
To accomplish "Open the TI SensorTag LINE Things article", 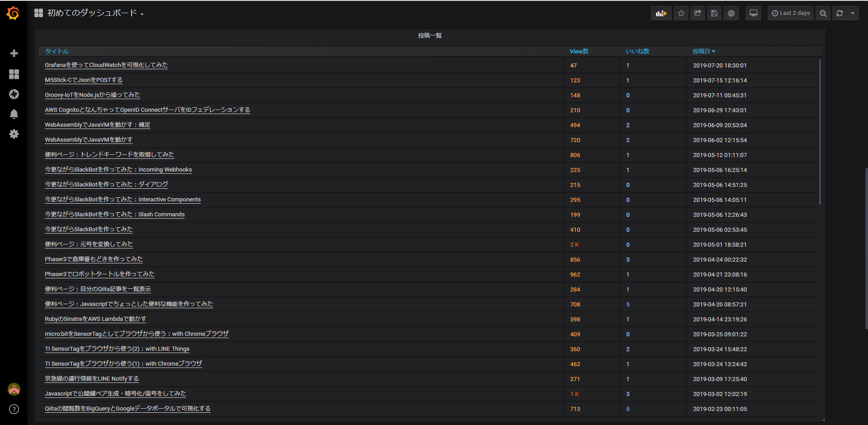I will (x=117, y=349).
